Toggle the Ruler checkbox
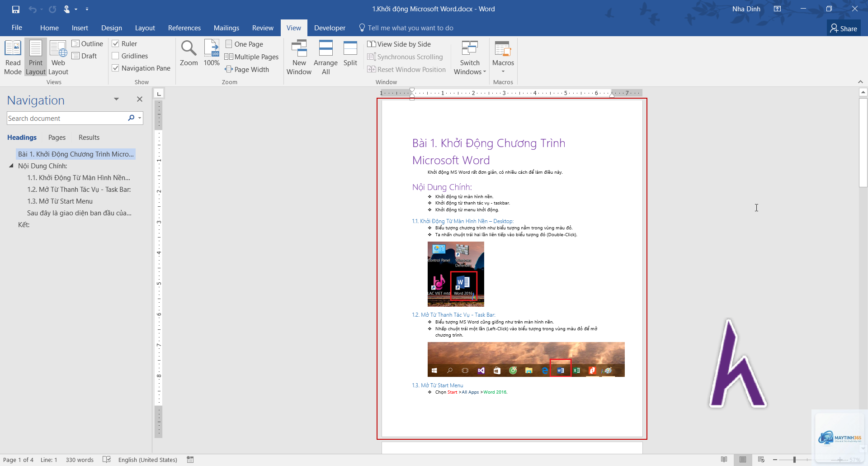868x466 pixels. [116, 44]
